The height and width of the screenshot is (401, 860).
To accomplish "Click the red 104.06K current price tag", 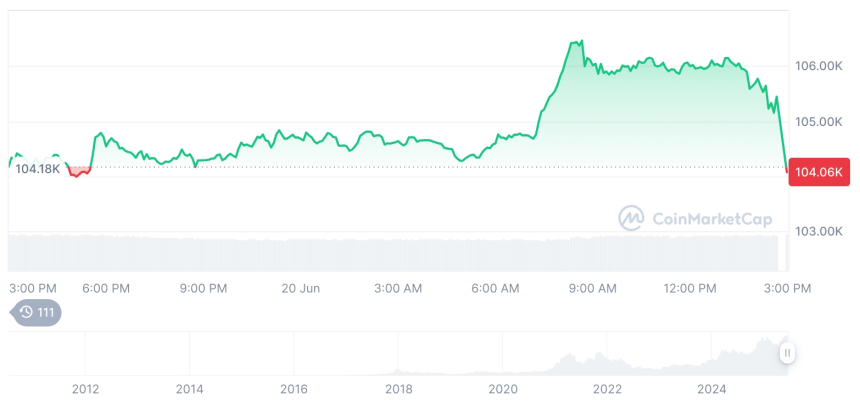I will 819,172.
